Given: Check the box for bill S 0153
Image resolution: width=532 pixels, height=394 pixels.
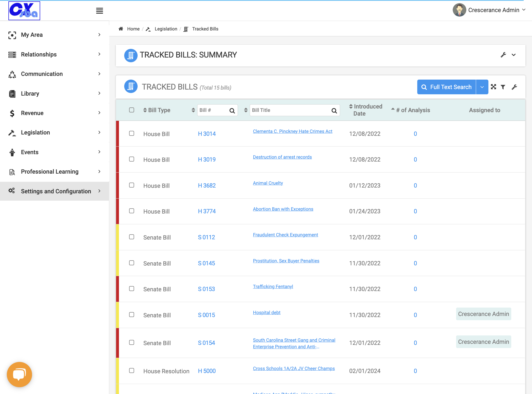Looking at the screenshot, I should tap(132, 289).
